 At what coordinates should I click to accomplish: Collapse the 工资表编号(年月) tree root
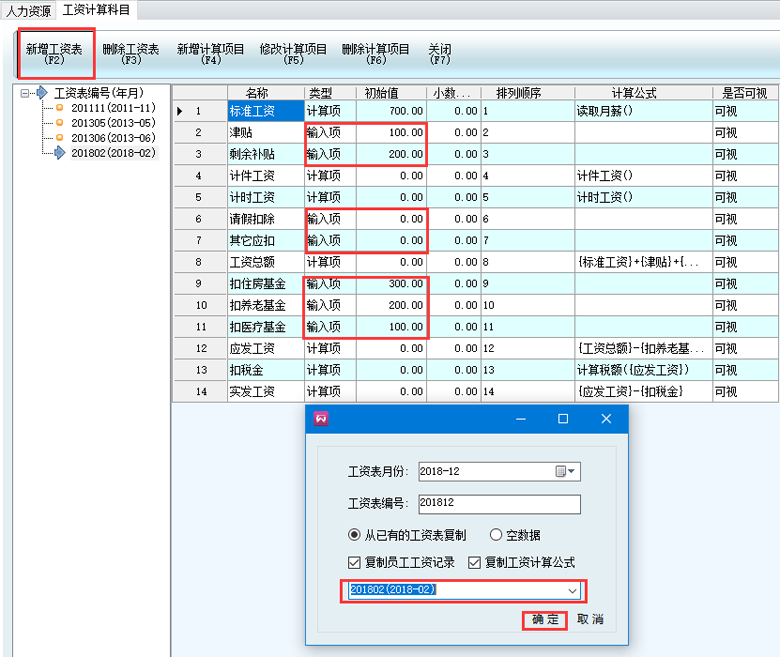[x=25, y=93]
